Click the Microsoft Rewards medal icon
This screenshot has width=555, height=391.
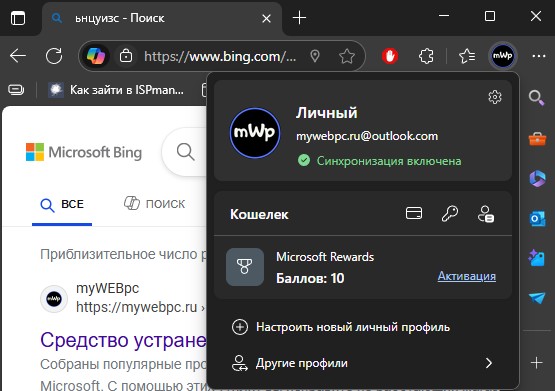pyautogui.click(x=245, y=267)
